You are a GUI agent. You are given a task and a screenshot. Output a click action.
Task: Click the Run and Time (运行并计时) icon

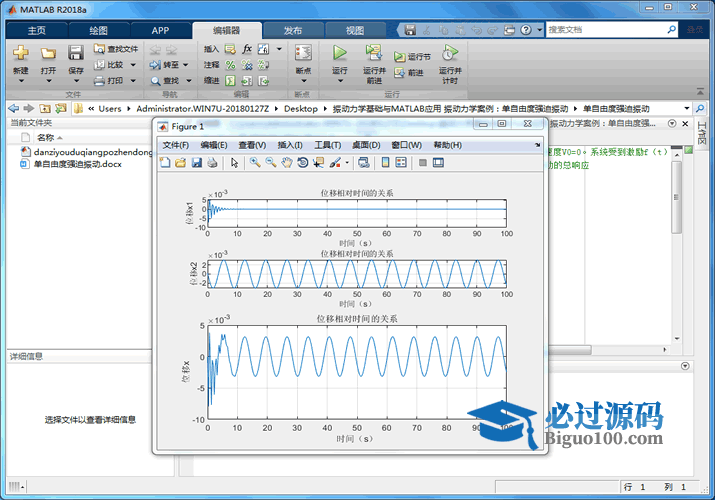click(450, 53)
